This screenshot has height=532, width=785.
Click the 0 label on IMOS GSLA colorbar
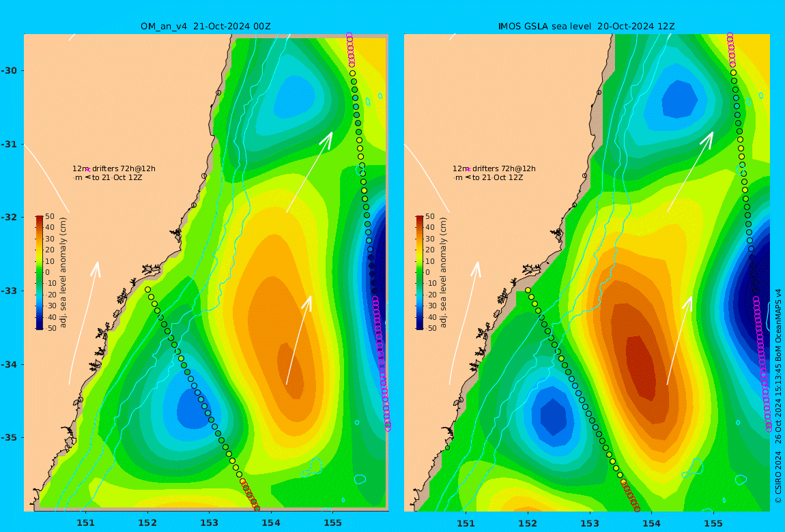pos(427,273)
